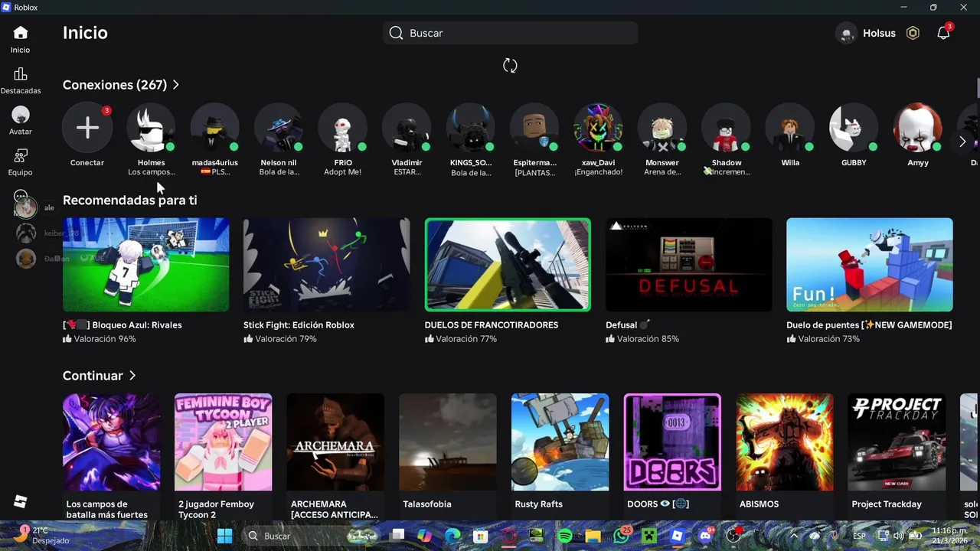Viewport: 980px width, 551px height.
Task: Open Holmes friend avatar
Action: click(x=151, y=127)
